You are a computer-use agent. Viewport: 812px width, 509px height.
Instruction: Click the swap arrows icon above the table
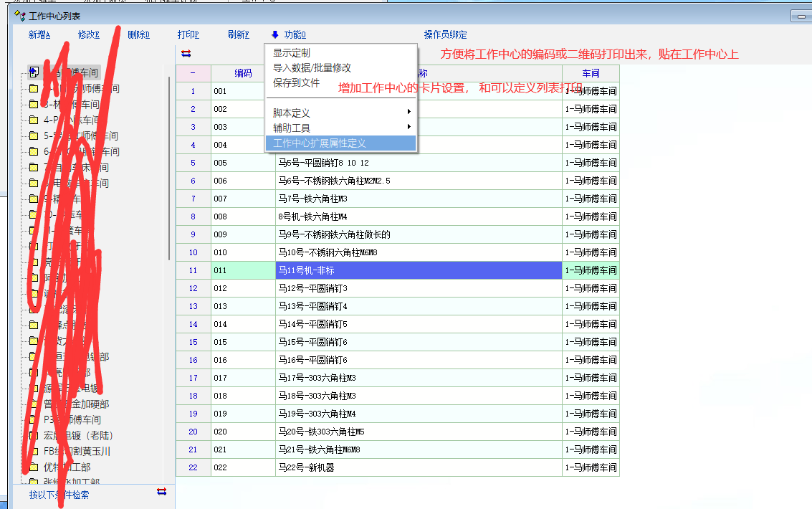186,54
